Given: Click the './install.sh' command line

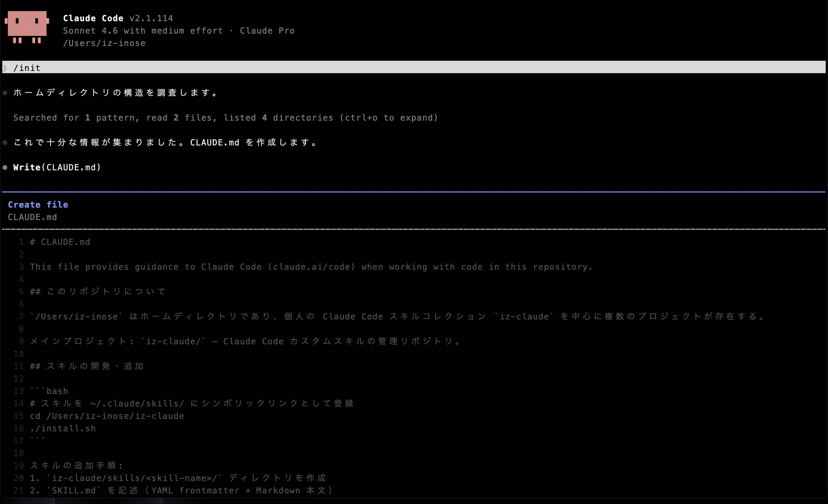Looking at the screenshot, I should 63,428.
